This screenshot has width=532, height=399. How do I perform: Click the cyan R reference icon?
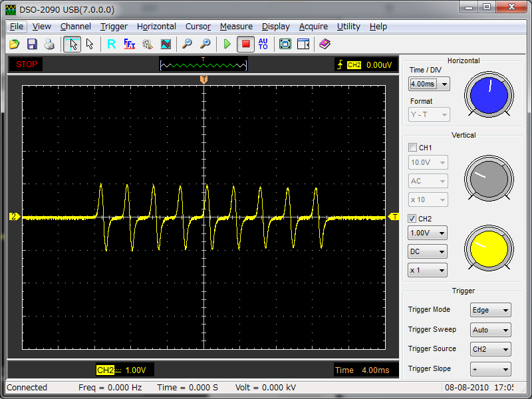(x=111, y=44)
